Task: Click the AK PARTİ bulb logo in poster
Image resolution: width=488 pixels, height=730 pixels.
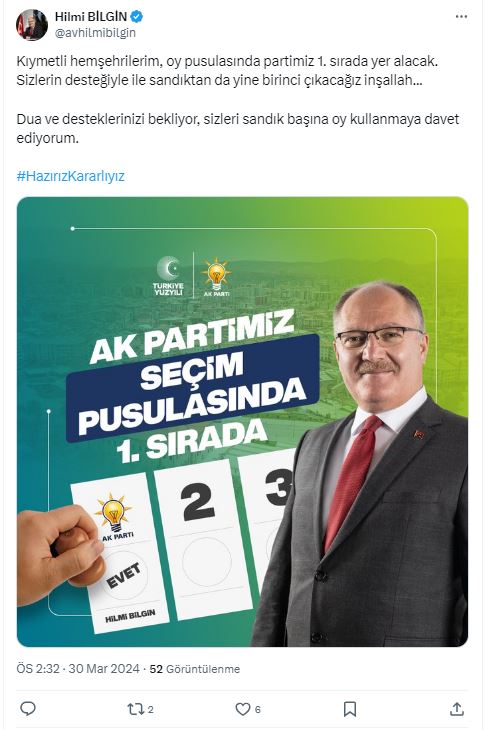Action: click(216, 277)
